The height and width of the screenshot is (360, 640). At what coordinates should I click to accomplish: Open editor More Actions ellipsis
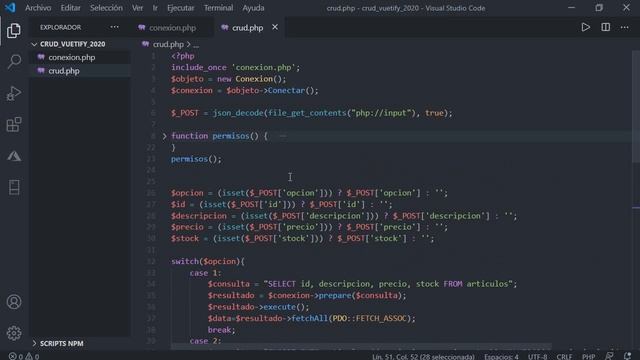coord(624,27)
